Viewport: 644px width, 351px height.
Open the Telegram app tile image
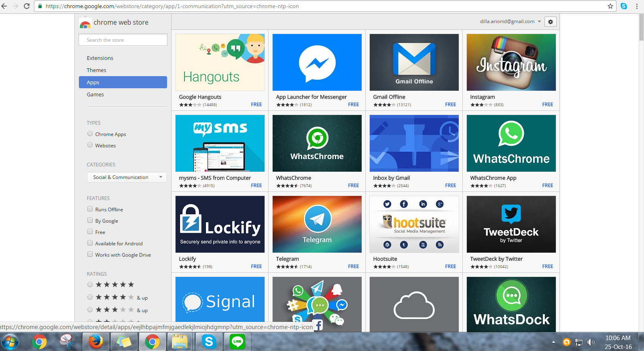click(317, 224)
